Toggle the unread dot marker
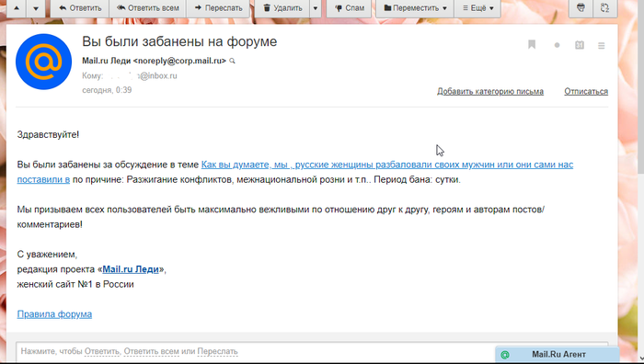644x364 pixels. (557, 45)
